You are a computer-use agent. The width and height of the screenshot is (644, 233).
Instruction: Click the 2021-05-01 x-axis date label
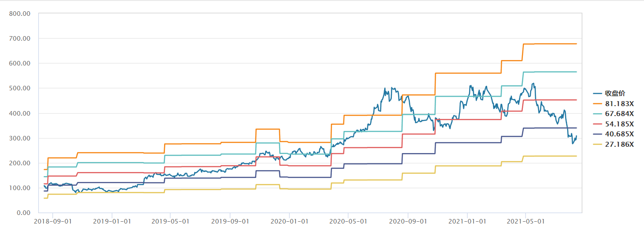(x=526, y=222)
